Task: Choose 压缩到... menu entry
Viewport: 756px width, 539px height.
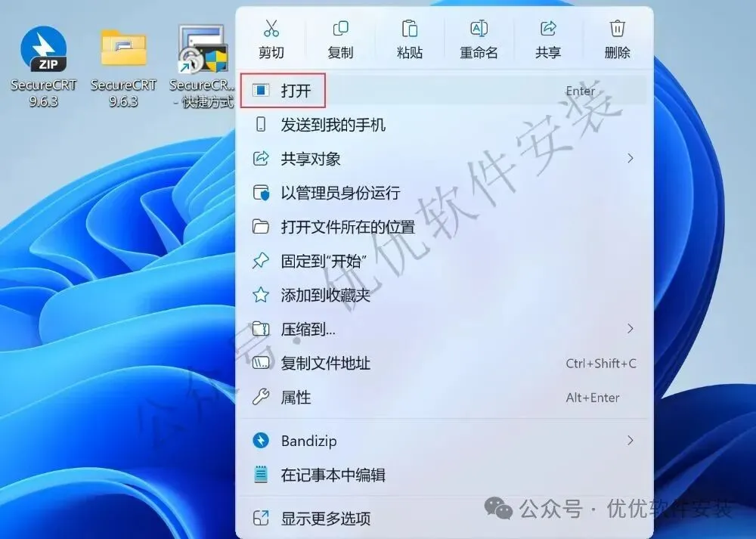Action: coord(444,330)
